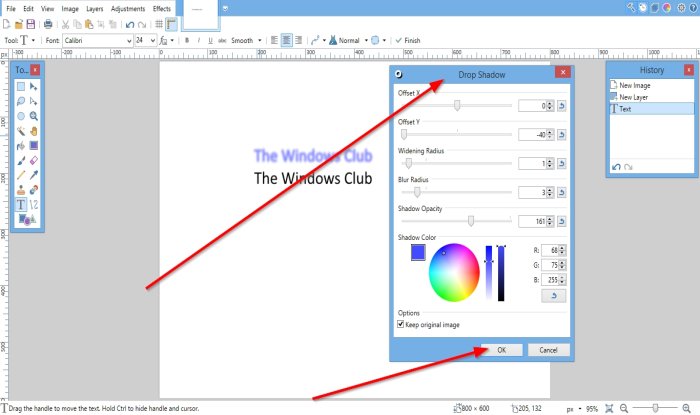
Task: Toggle Colors window icon at top right
Action: coord(667,8)
